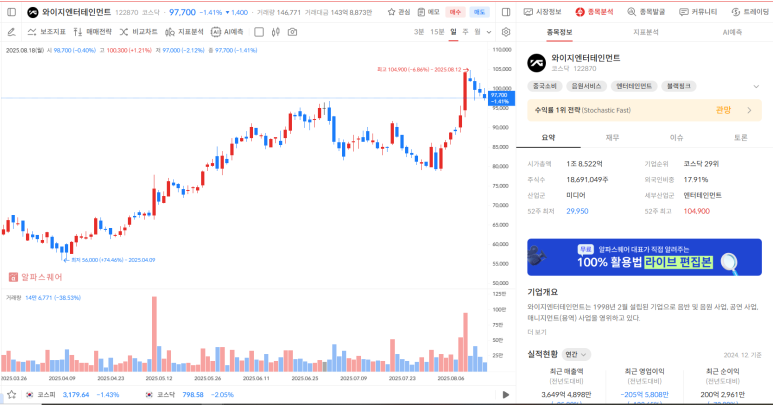Add stock to watchlist with 관심 star

pos(399,12)
